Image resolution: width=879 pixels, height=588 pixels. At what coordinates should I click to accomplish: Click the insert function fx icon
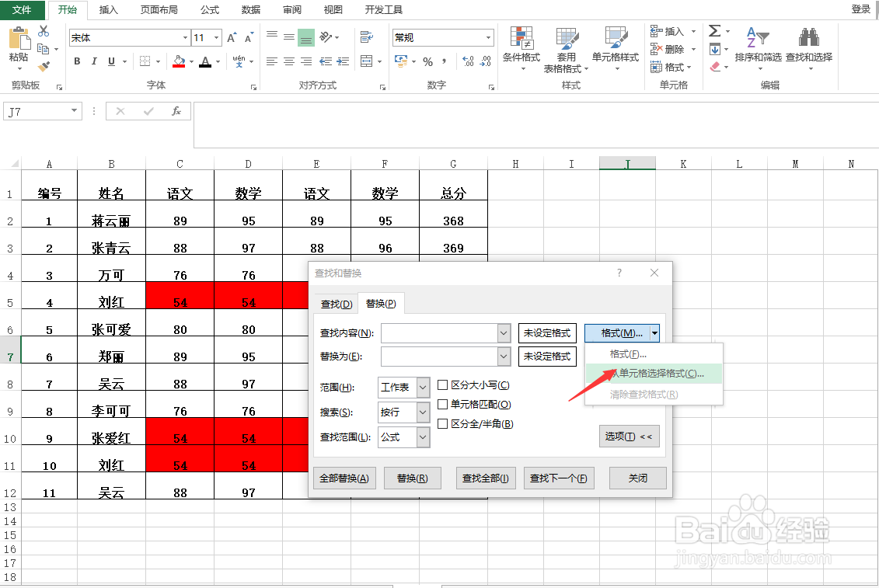[176, 111]
